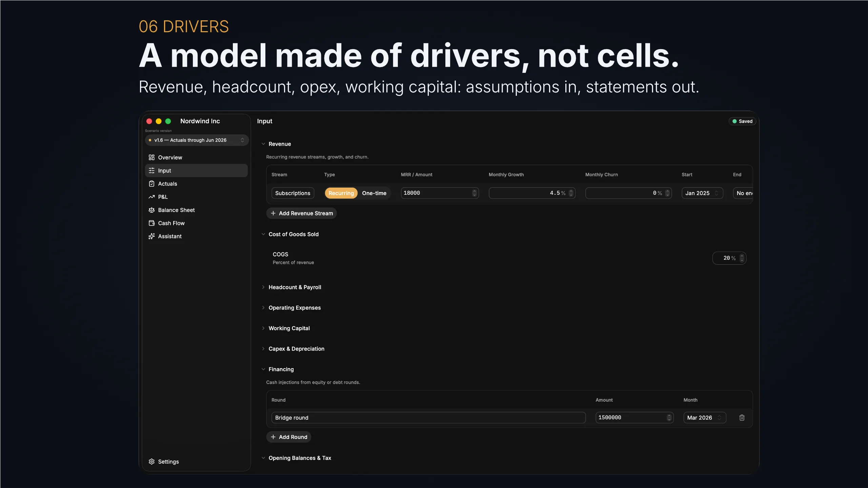The height and width of the screenshot is (488, 868).
Task: Click the P&L trending chart icon
Action: coord(152,197)
